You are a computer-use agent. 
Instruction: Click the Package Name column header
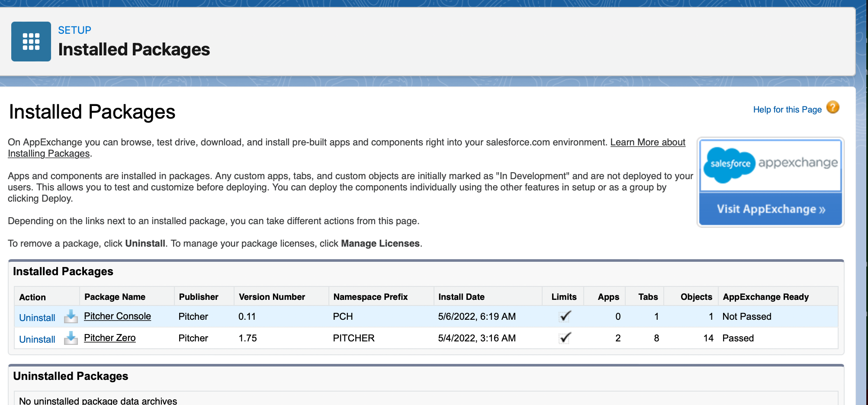[x=115, y=297]
